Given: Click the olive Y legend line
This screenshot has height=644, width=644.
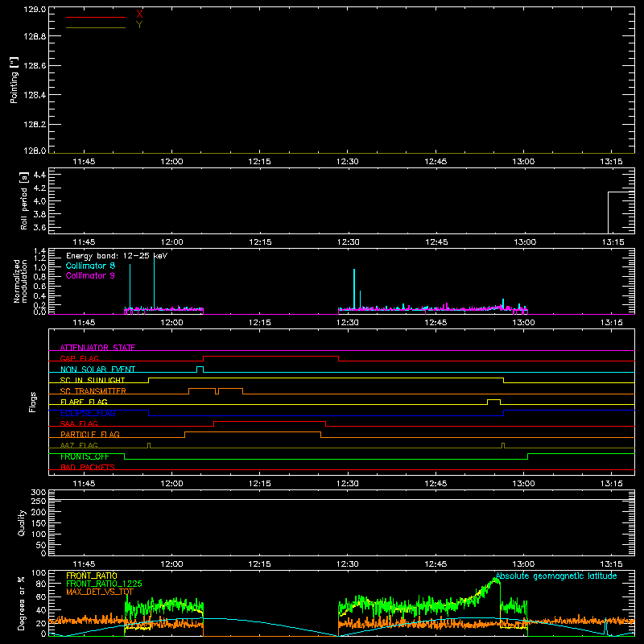Looking at the screenshot, I should (x=96, y=27).
